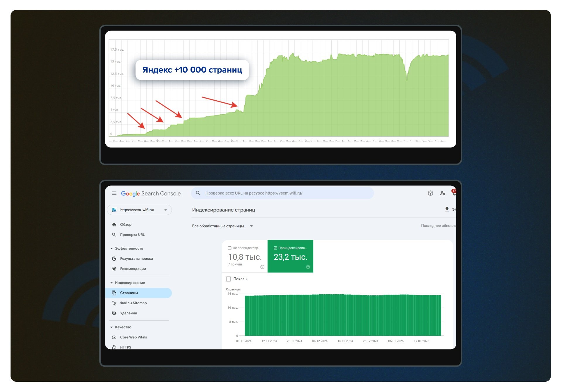Toggle the not-indexed pages checkbox
562x392 pixels.
[230, 248]
